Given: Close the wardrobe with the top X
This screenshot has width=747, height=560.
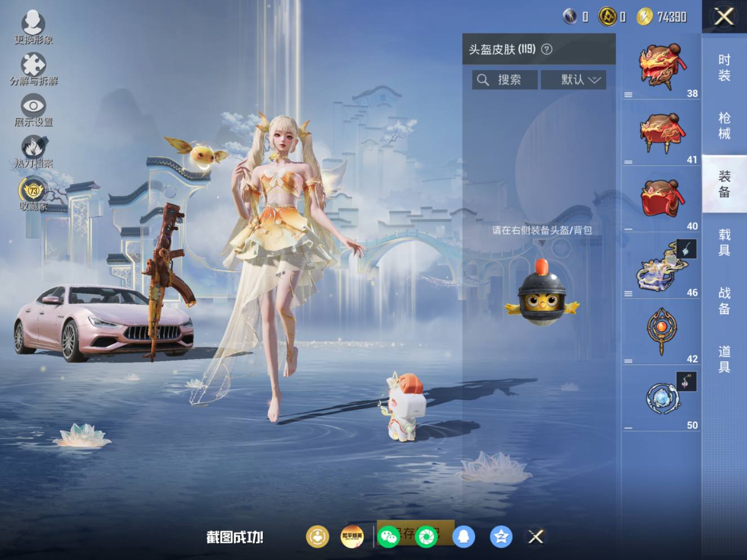Looking at the screenshot, I should tap(723, 16).
